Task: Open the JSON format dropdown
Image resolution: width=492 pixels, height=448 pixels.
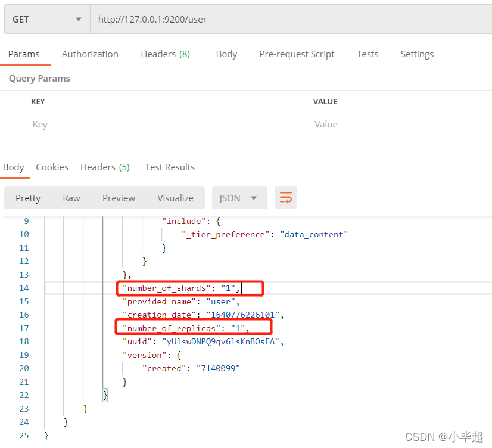Action: pyautogui.click(x=239, y=198)
